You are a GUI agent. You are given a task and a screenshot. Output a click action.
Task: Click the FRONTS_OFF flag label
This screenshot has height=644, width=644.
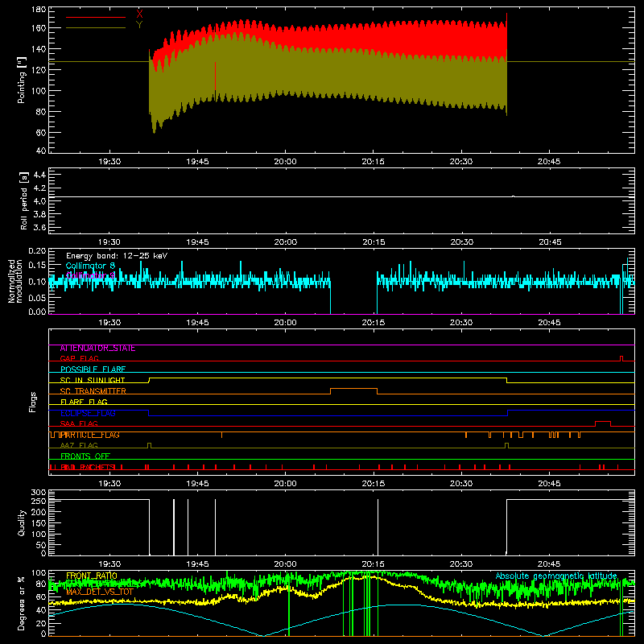[x=85, y=456]
